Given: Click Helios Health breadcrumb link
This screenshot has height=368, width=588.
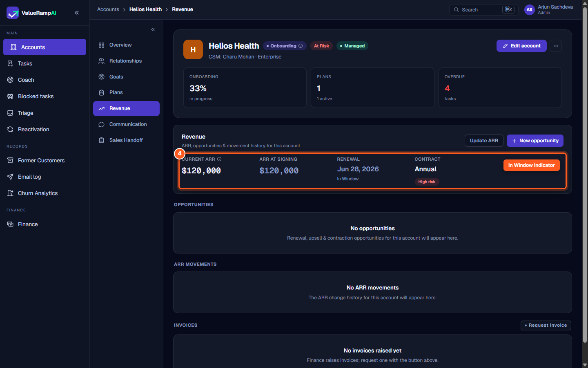Looking at the screenshot, I should (x=145, y=9).
